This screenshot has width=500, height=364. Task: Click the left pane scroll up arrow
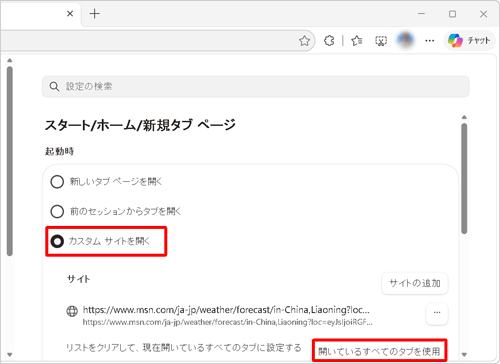10,60
